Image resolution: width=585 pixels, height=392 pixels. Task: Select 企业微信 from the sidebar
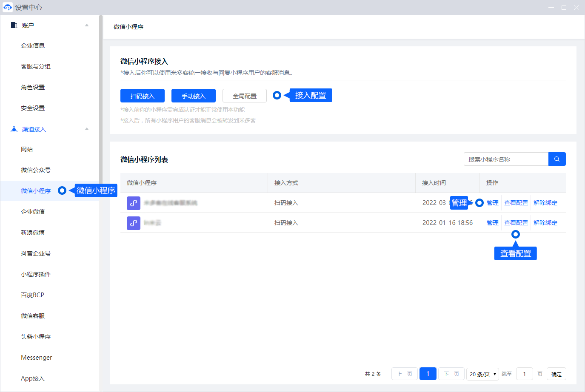[33, 212]
